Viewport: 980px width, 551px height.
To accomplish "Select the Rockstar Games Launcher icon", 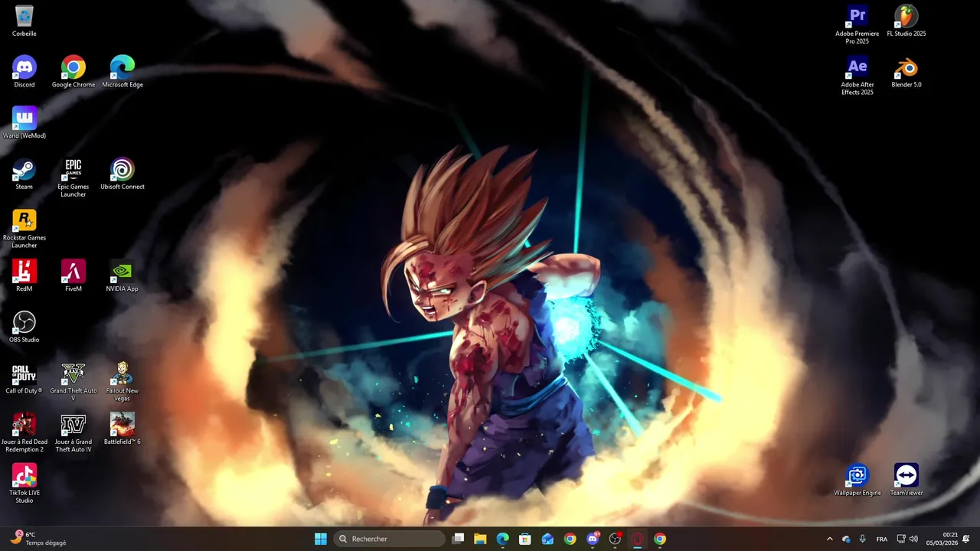I will (x=24, y=229).
